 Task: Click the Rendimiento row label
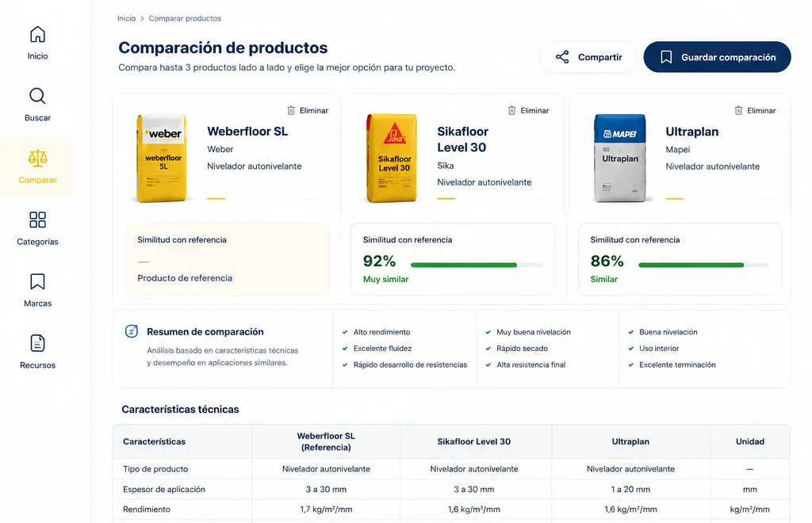147,509
